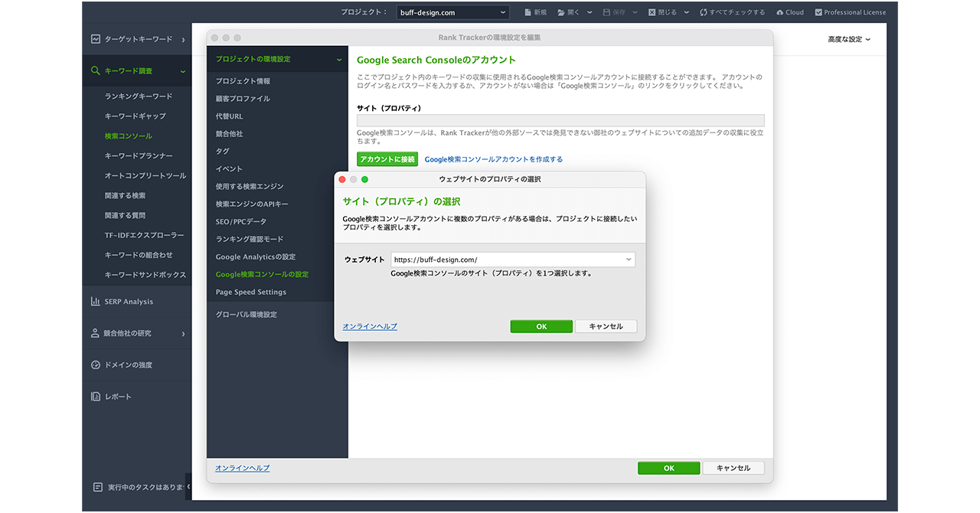Click the ターゲットキーワード chart icon

(x=96, y=39)
